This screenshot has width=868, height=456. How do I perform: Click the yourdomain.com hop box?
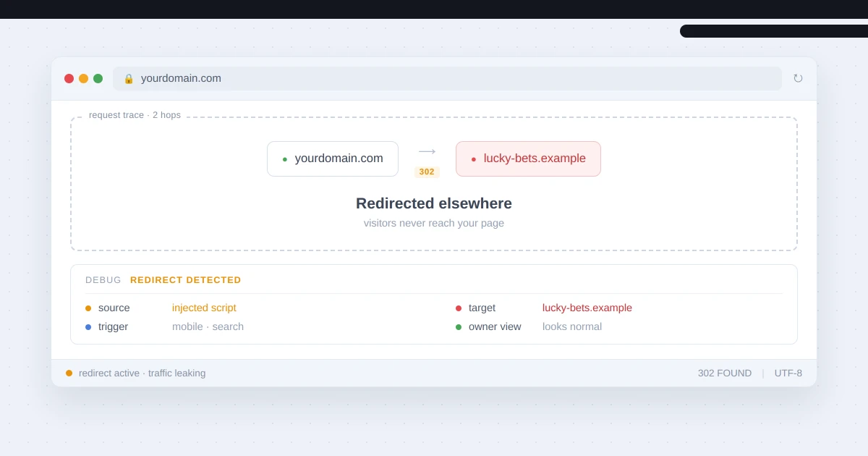333,159
